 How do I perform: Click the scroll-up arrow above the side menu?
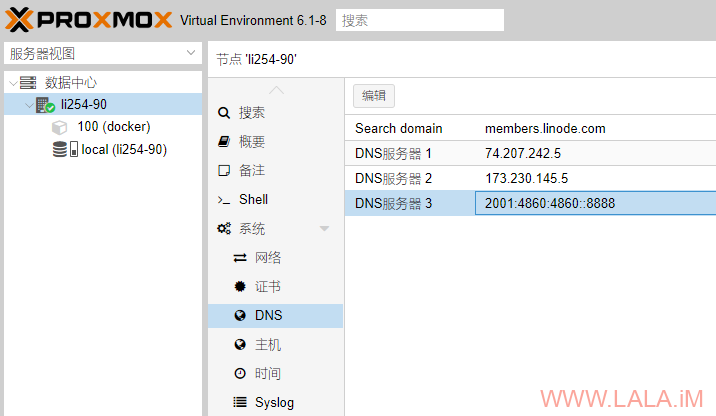(x=276, y=90)
